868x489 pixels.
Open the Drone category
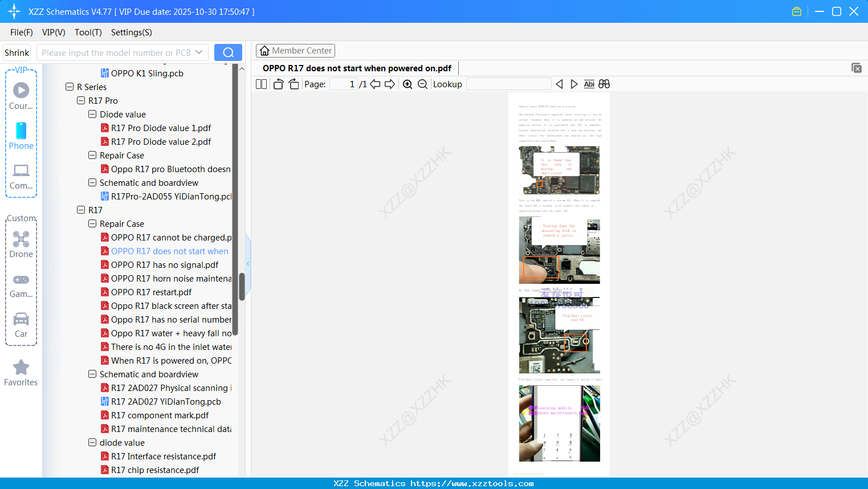tap(21, 244)
